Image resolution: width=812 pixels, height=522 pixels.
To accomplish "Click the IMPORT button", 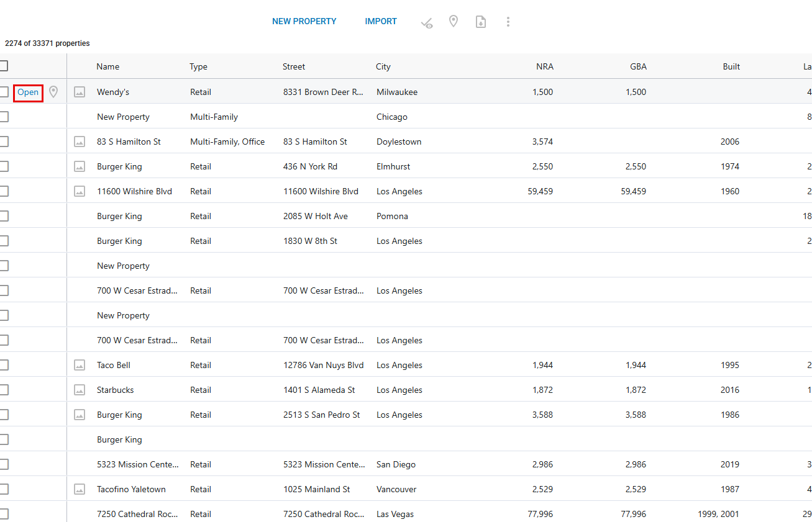I will point(381,21).
